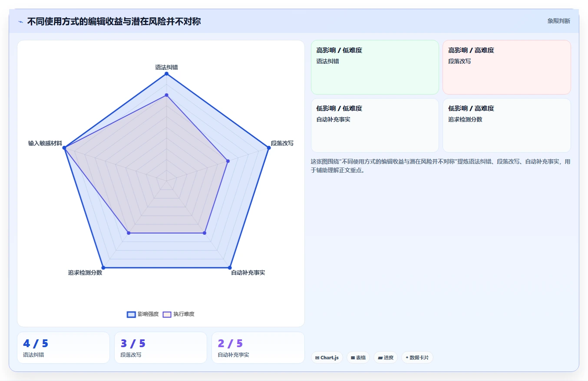Open the 高影响 / 高难度 quadrant card
Viewport: 588px width, 381px height.
pyautogui.click(x=507, y=67)
